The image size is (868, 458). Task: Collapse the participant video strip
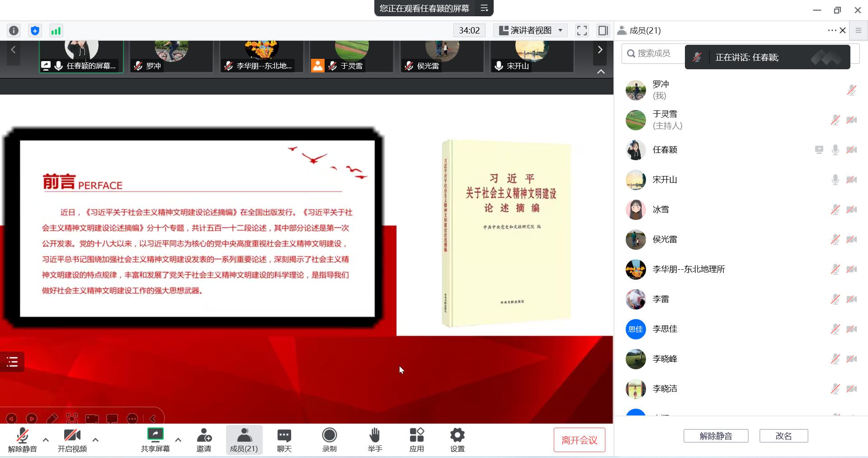pos(601,72)
